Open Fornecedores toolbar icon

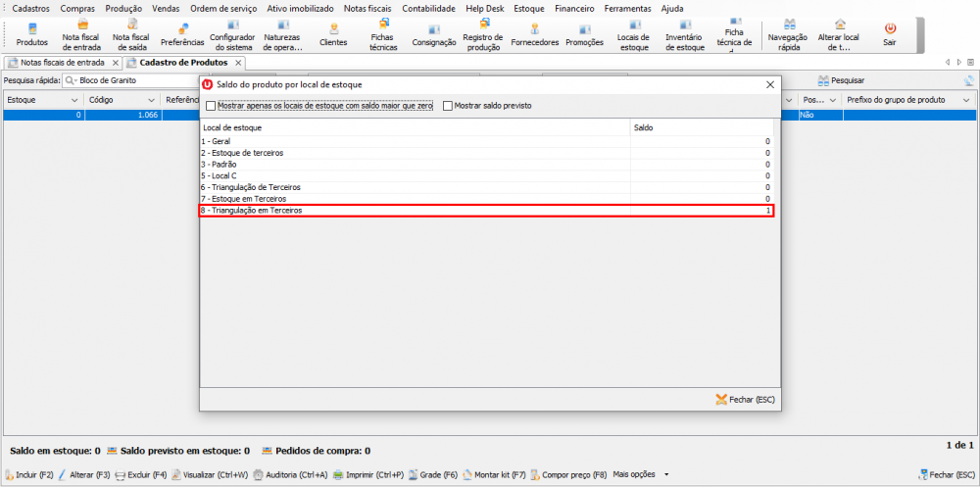point(535,34)
